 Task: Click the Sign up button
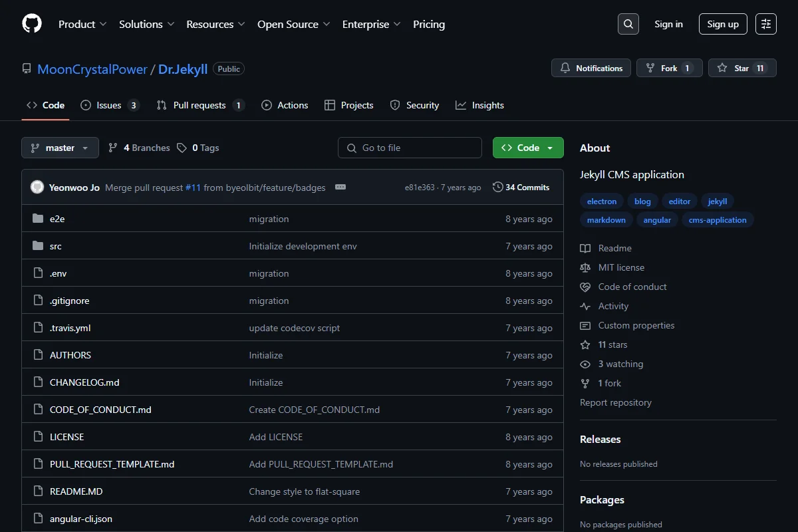click(x=723, y=24)
